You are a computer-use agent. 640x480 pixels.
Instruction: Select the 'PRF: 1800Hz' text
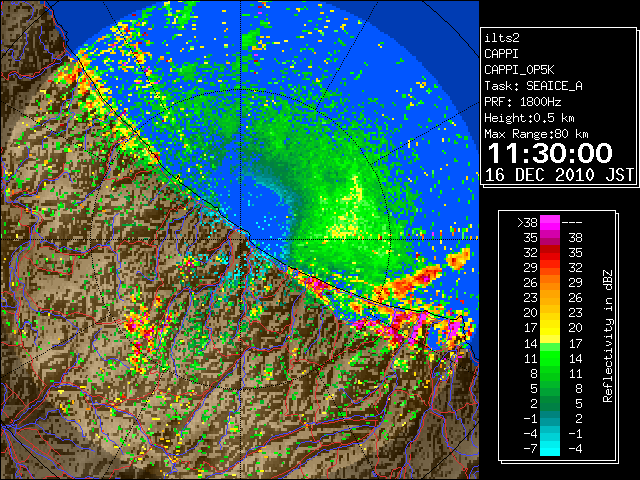click(522, 102)
